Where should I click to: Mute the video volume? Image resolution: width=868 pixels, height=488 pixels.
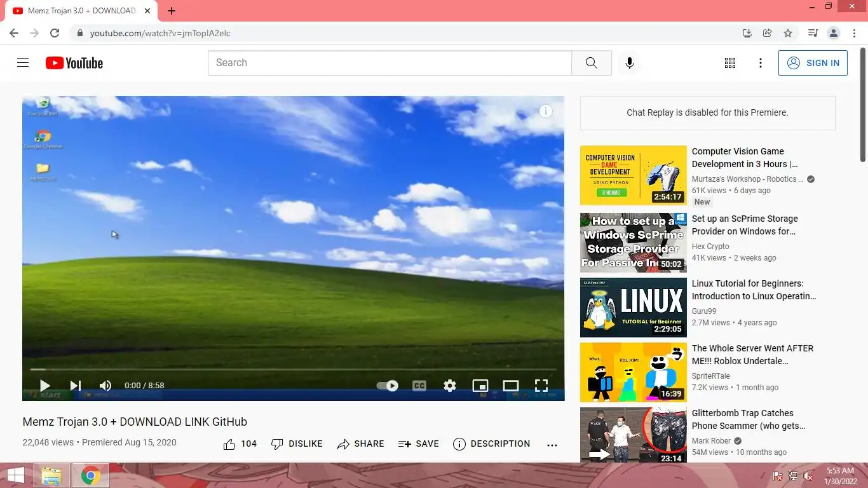click(105, 385)
